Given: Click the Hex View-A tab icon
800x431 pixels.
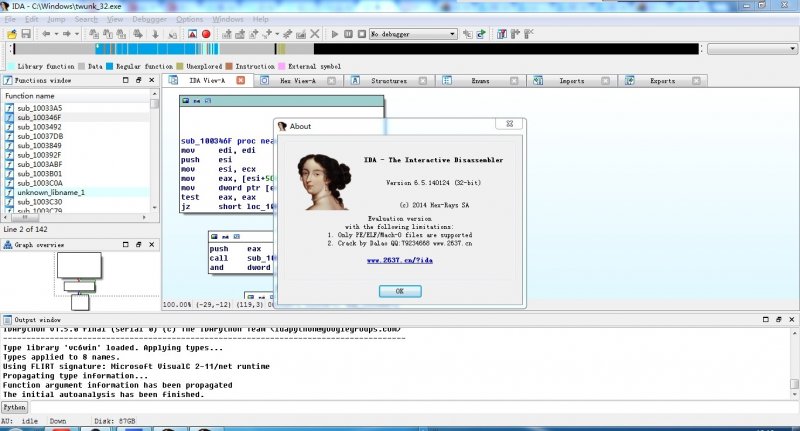Looking at the screenshot, I should 264,80.
